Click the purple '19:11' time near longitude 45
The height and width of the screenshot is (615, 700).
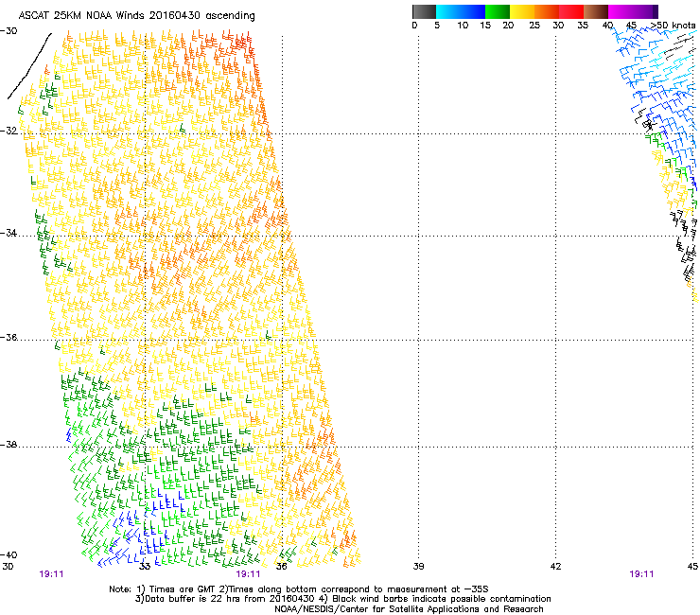click(641, 574)
